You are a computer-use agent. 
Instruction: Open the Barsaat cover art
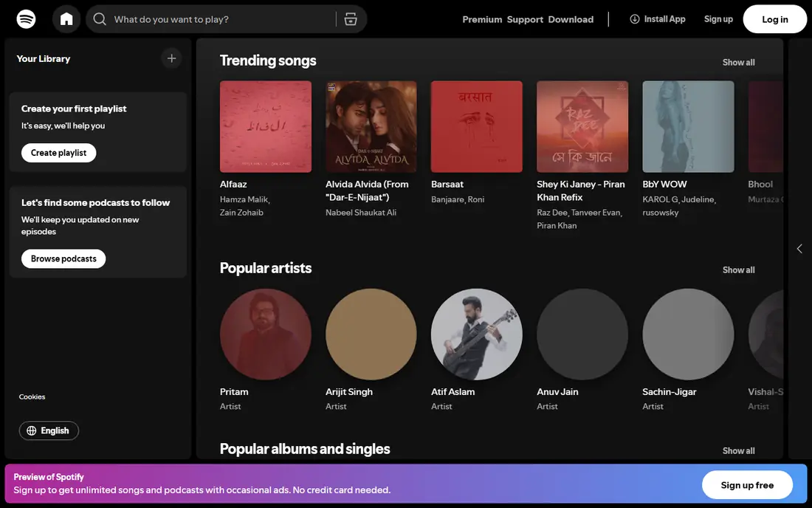pos(477,126)
